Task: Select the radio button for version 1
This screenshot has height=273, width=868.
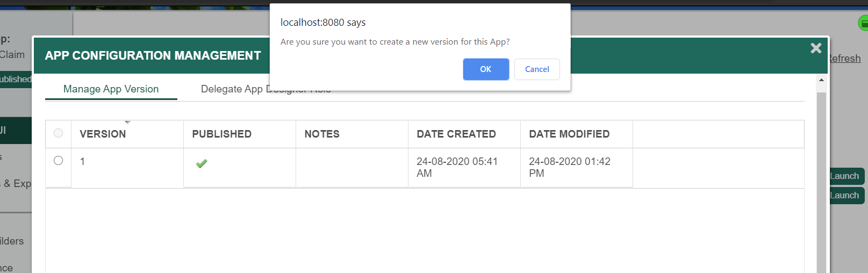Action: [59, 161]
